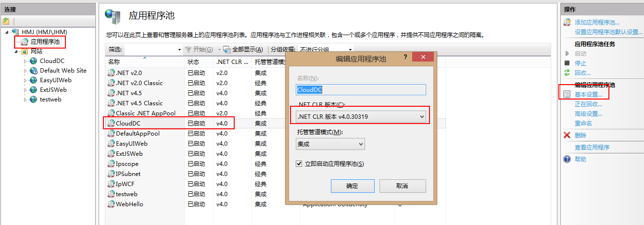644x225 pixels.
Task: Click the filter text input field
Action: coord(151,50)
